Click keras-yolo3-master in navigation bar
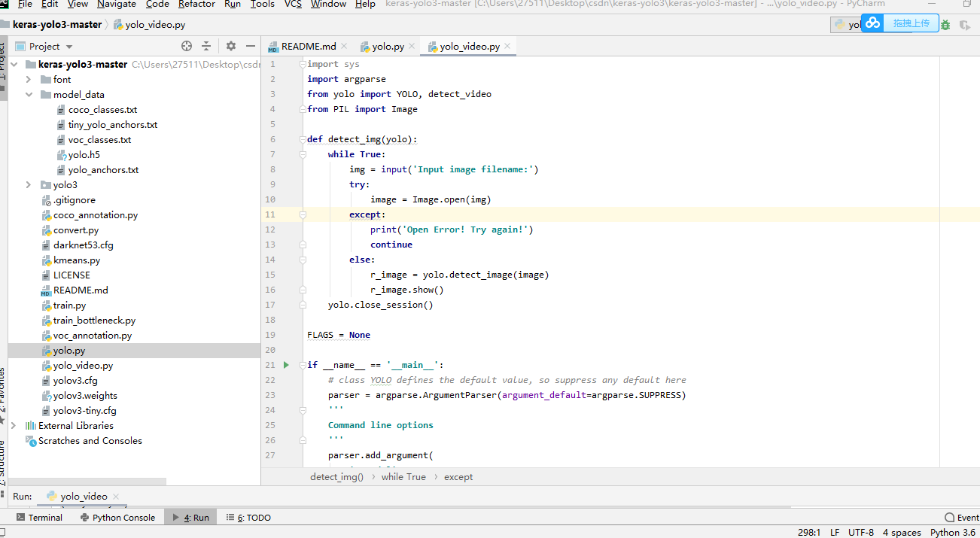The width and height of the screenshot is (980, 538). click(57, 24)
